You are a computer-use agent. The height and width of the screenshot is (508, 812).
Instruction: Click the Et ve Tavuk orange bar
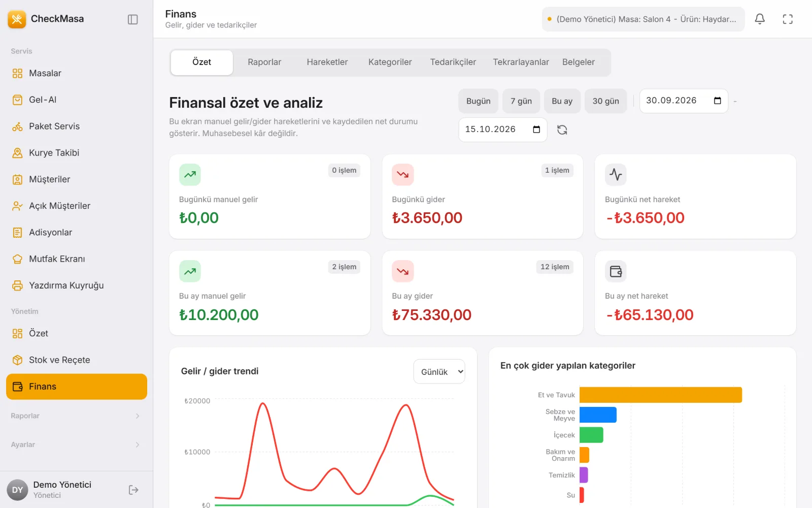pyautogui.click(x=661, y=395)
